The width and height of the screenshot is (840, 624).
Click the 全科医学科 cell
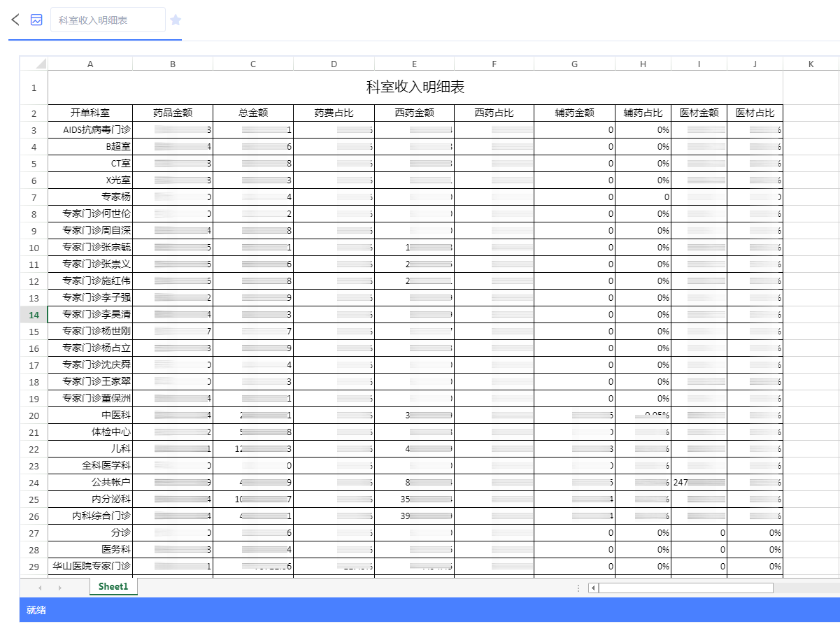pyautogui.click(x=90, y=465)
